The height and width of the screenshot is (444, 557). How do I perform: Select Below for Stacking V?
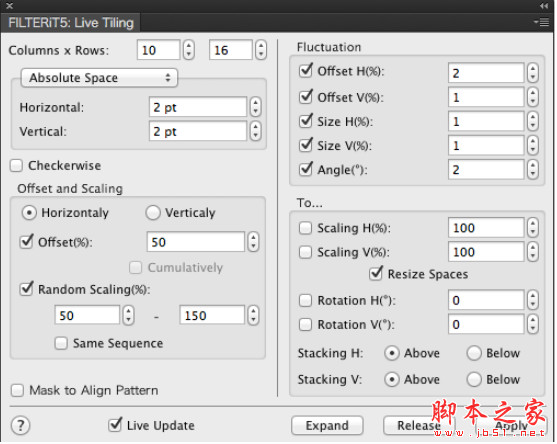474,379
